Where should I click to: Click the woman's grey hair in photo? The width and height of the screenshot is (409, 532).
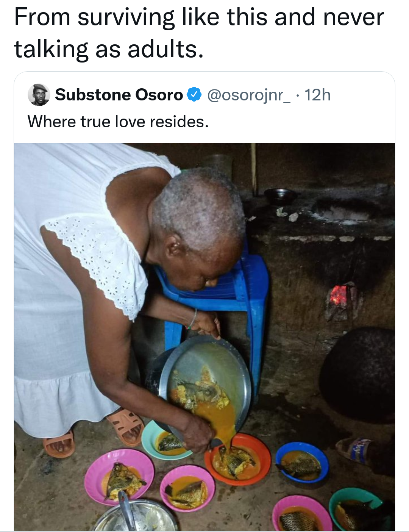click(199, 208)
